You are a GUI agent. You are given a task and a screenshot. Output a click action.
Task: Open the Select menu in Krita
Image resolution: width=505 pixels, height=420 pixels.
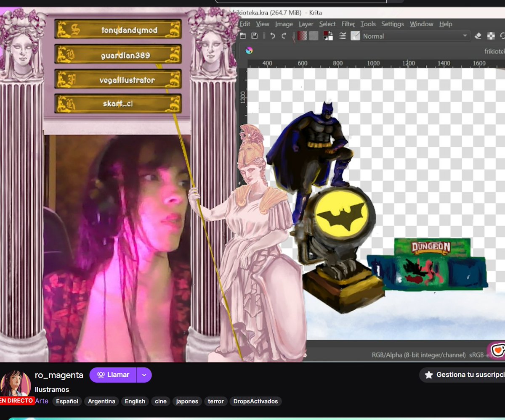[x=327, y=24]
